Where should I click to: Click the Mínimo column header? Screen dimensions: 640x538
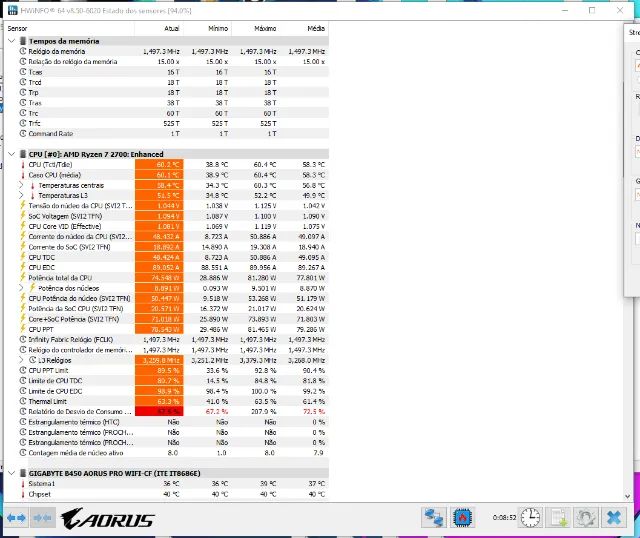click(x=207, y=29)
